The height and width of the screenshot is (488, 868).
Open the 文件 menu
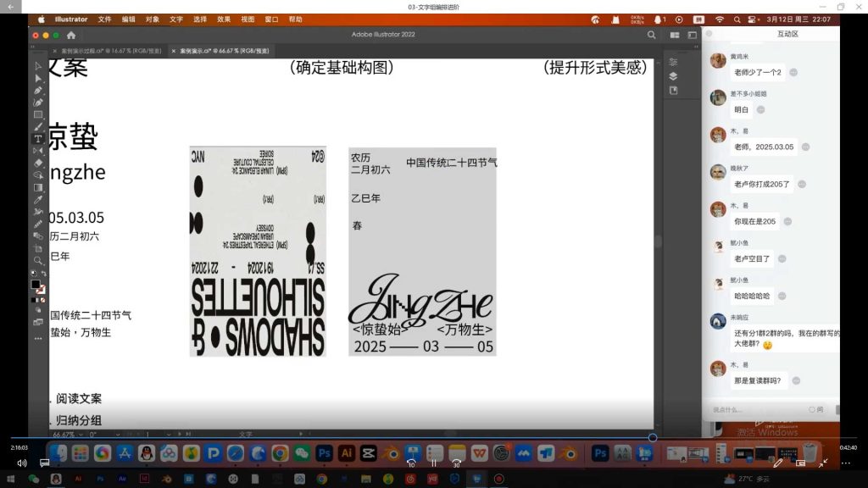click(x=104, y=19)
